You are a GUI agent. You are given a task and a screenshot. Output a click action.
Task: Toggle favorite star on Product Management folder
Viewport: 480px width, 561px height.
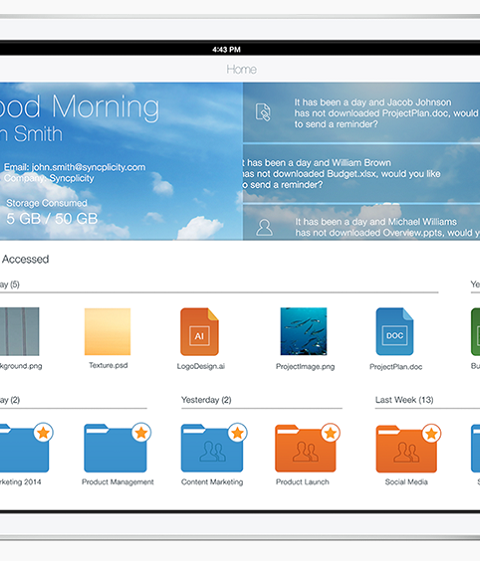(141, 433)
